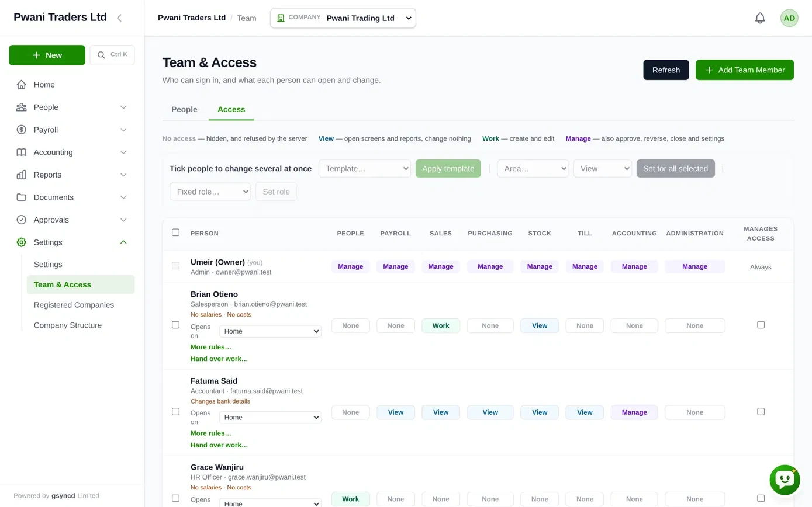Click the search magnifier icon
The image size is (812, 507).
pos(101,55)
